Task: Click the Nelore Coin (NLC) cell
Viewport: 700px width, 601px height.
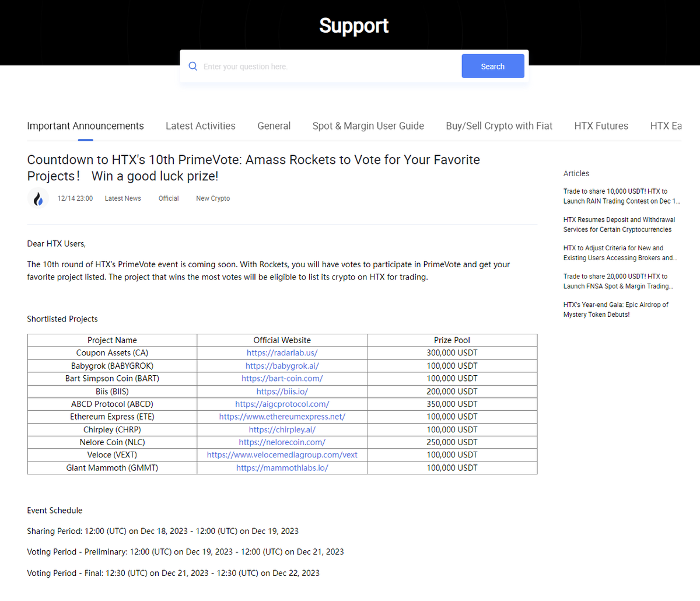Action: click(112, 442)
